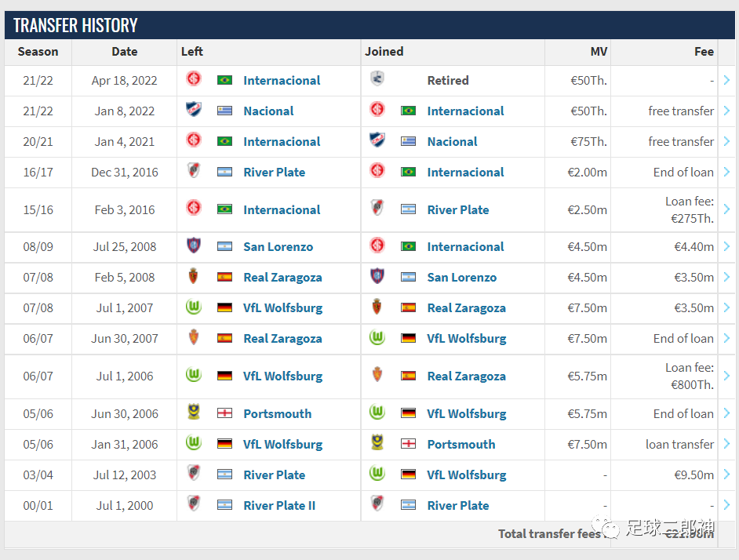The width and height of the screenshot is (739, 560).
Task: Open San Lorenzo link in Joined column
Action: [x=462, y=277]
